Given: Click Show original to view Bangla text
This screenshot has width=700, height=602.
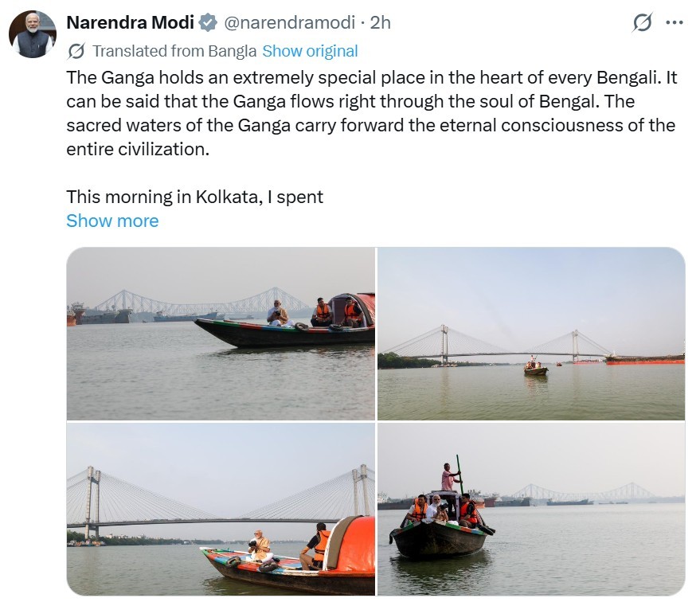Looking at the screenshot, I should (310, 51).
